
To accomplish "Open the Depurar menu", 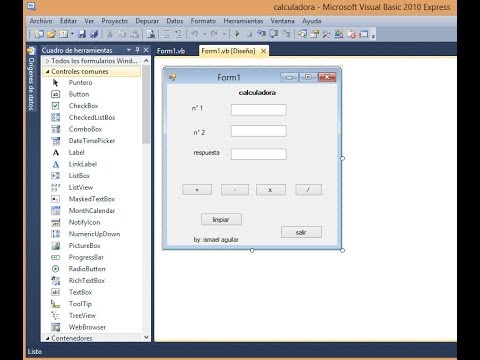I will click(147, 21).
